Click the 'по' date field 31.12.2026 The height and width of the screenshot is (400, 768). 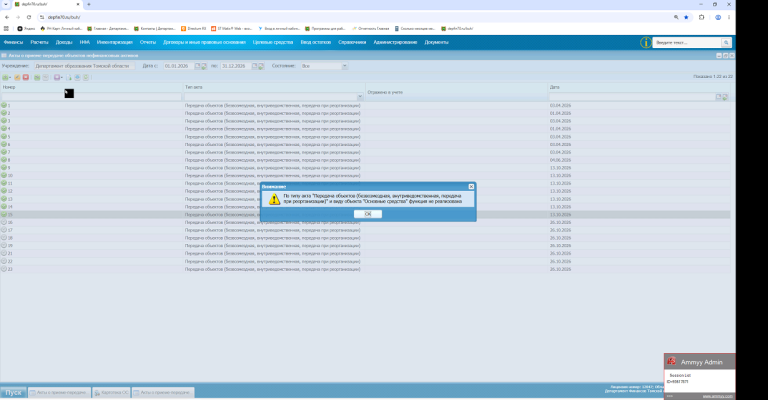[236, 66]
